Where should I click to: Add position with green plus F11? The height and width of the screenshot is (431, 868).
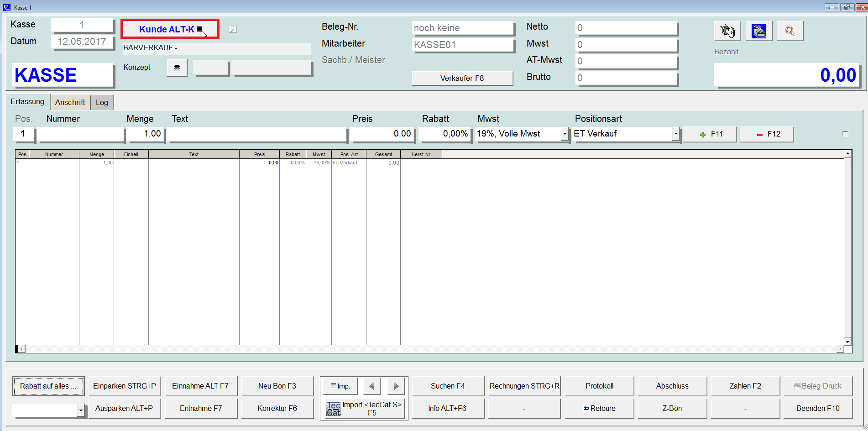(x=710, y=134)
